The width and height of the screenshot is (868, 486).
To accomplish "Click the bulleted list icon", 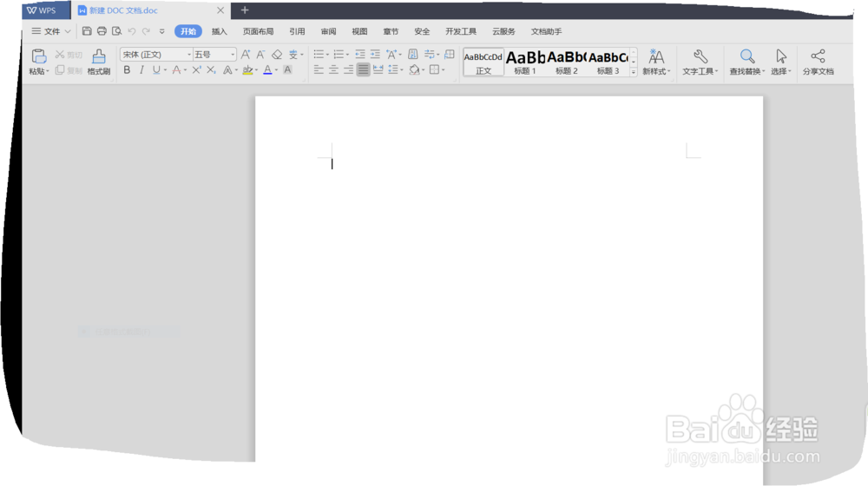I will [x=319, y=55].
